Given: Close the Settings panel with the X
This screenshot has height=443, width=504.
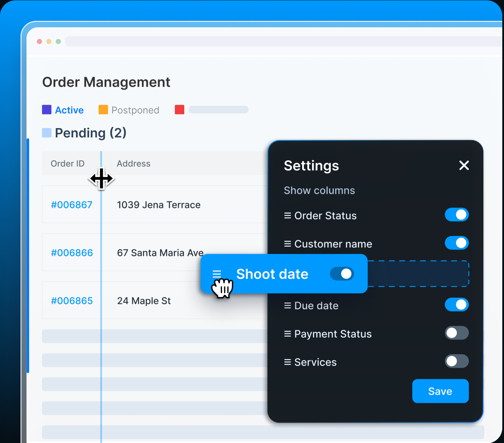Looking at the screenshot, I should (464, 165).
